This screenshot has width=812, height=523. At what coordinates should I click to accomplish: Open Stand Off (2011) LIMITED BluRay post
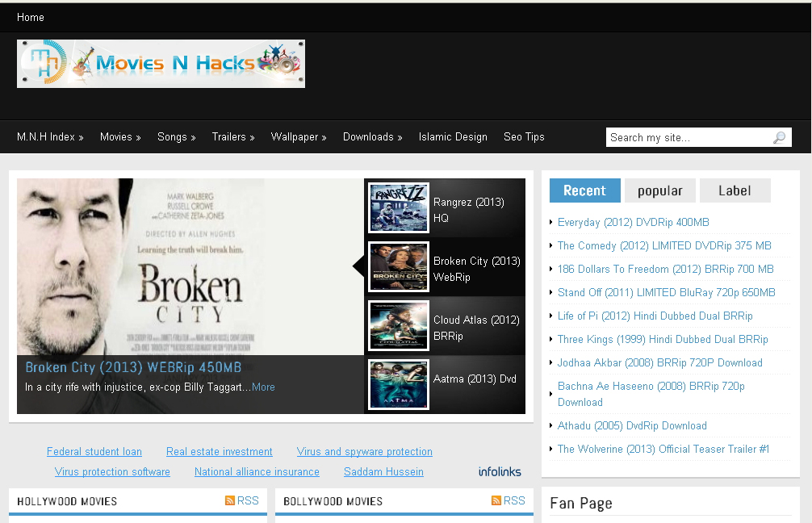coord(667,292)
